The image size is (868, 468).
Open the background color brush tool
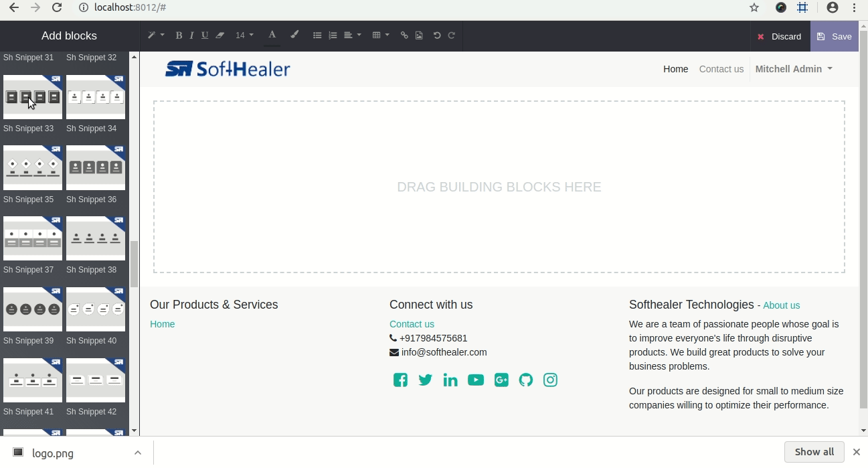pos(294,35)
